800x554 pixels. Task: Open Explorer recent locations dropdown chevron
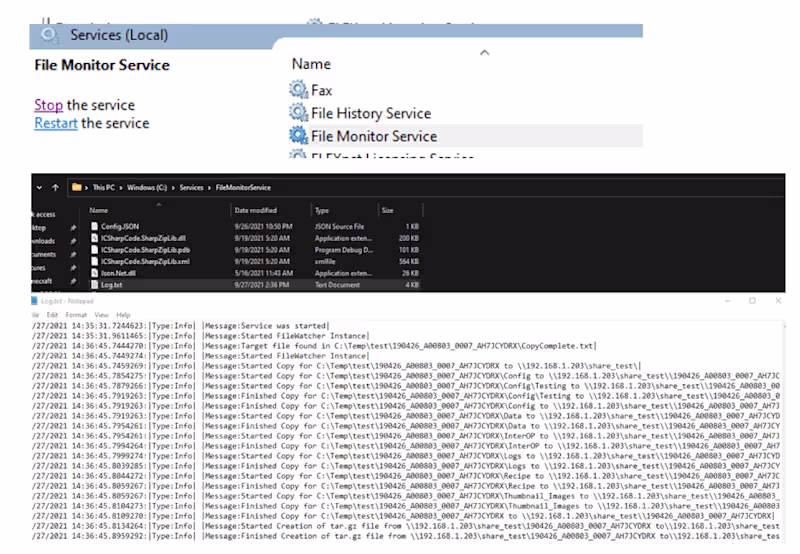(x=39, y=188)
